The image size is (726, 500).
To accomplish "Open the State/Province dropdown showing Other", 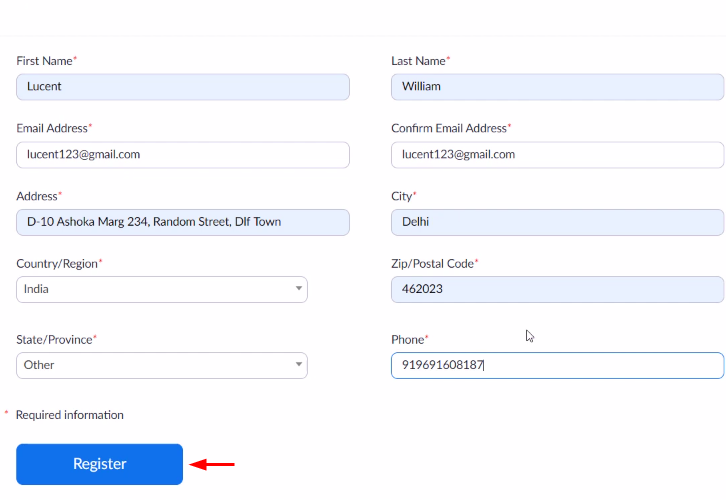I will (x=162, y=366).
